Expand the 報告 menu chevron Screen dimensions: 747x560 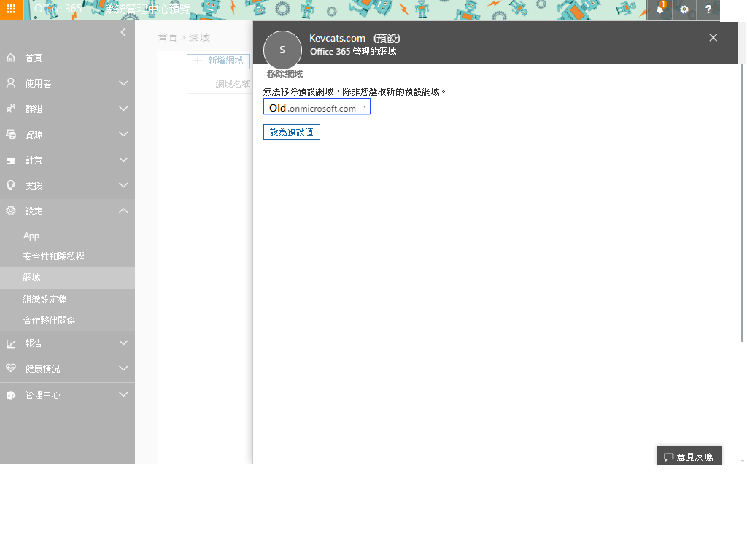coord(123,343)
